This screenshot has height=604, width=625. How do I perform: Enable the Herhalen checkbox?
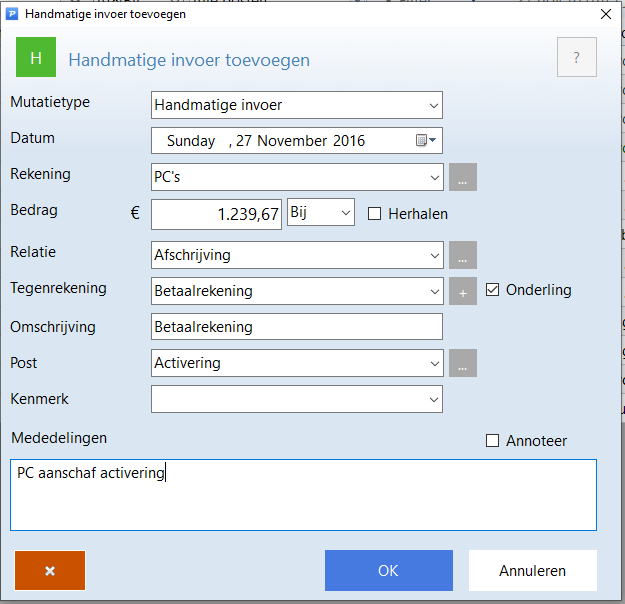(x=375, y=213)
